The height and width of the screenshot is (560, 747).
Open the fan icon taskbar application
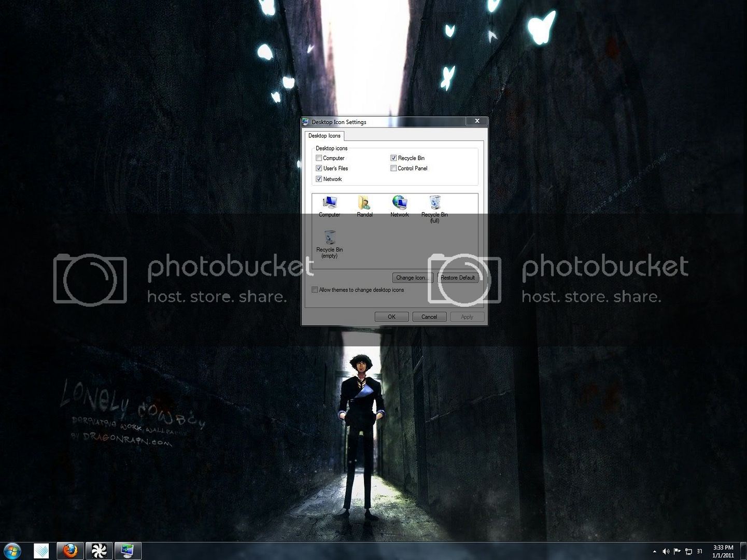[98, 551]
